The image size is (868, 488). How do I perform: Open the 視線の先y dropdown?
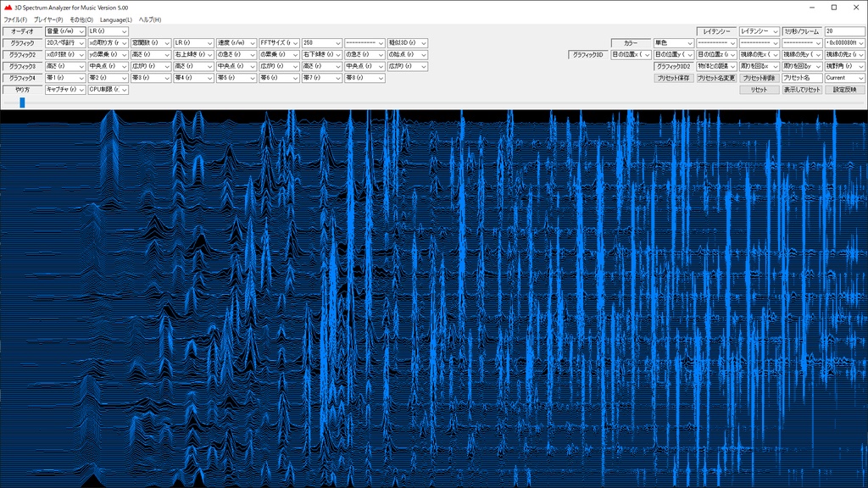point(802,55)
